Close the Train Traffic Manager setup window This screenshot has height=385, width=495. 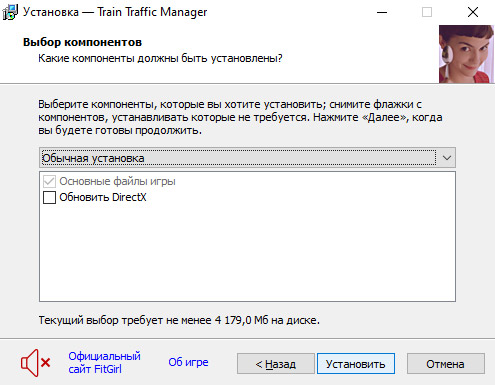(473, 12)
